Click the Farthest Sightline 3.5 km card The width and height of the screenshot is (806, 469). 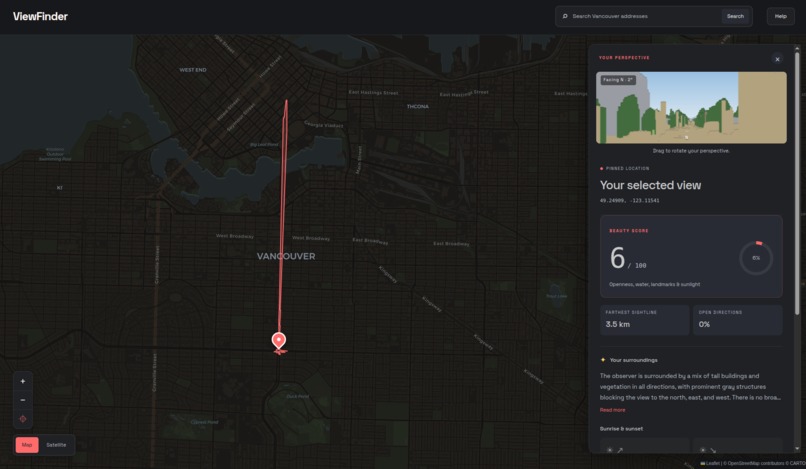(645, 320)
